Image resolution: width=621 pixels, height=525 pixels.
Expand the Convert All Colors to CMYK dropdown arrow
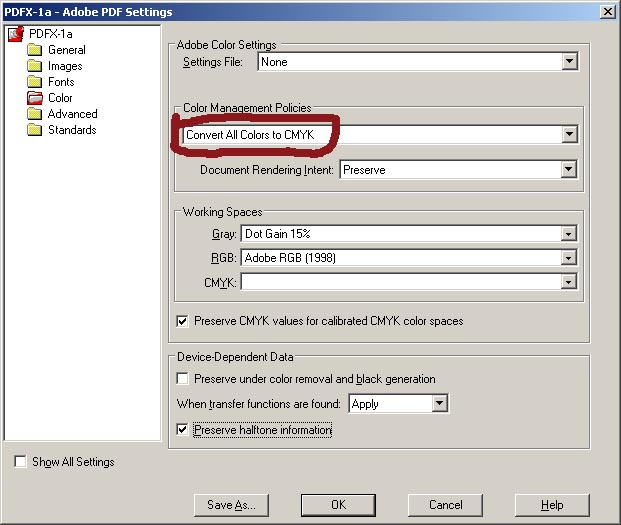[569, 135]
